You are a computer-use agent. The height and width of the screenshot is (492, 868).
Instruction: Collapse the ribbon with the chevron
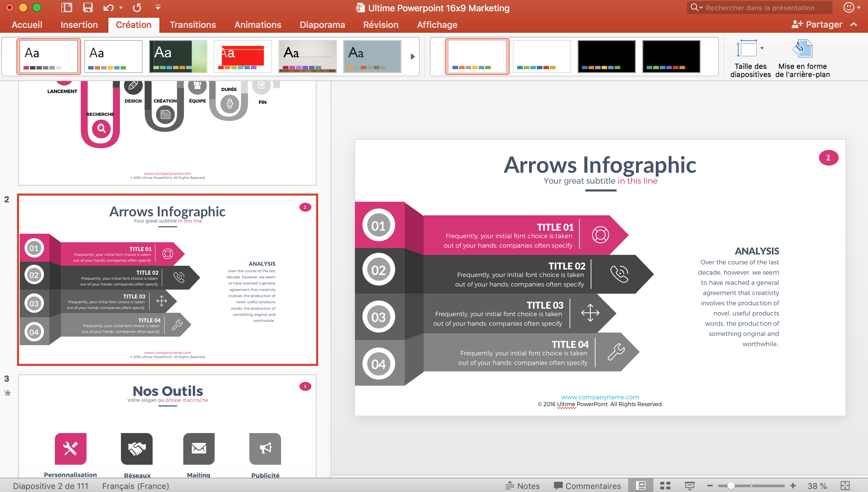point(854,25)
